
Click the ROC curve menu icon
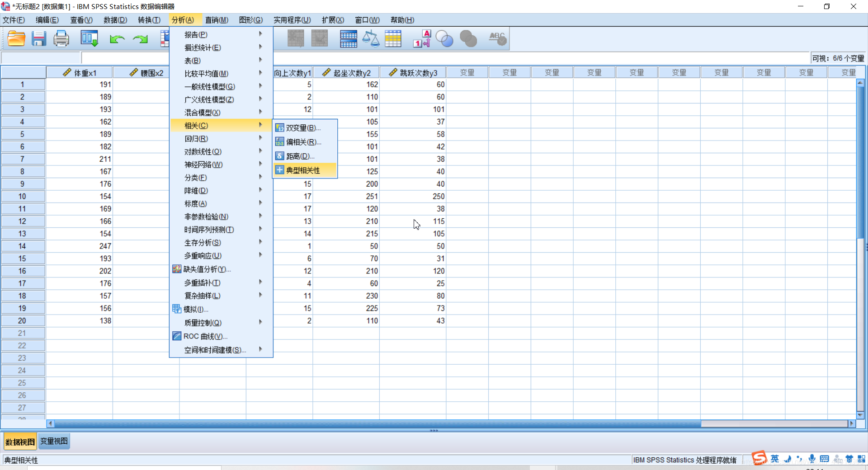click(x=177, y=336)
